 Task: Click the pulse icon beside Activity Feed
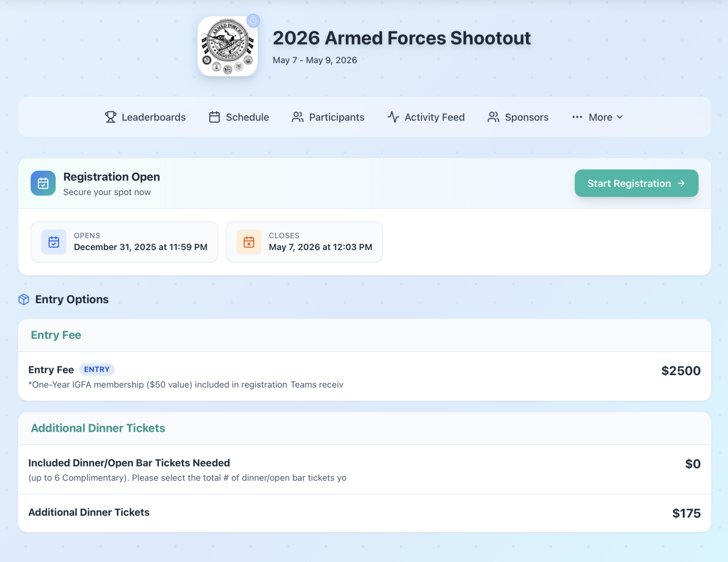coord(393,117)
